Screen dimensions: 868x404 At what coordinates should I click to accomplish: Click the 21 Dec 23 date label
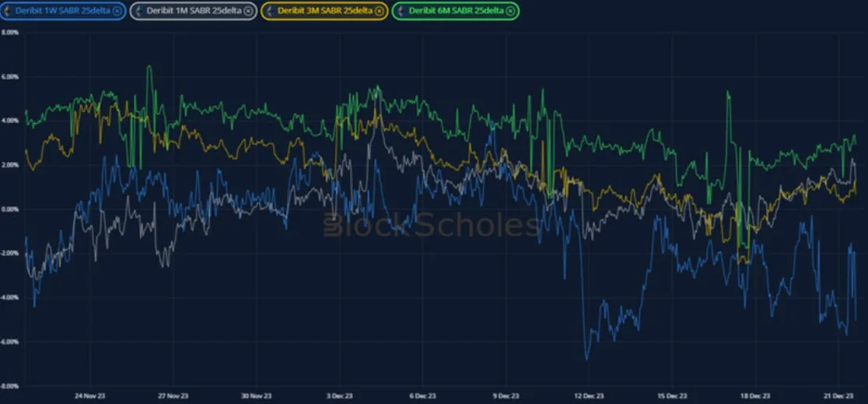pos(838,396)
